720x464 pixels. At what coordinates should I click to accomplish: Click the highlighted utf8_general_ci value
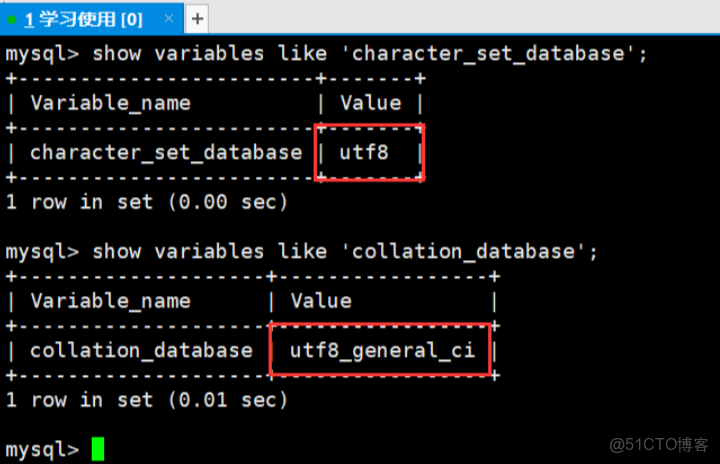tap(382, 350)
